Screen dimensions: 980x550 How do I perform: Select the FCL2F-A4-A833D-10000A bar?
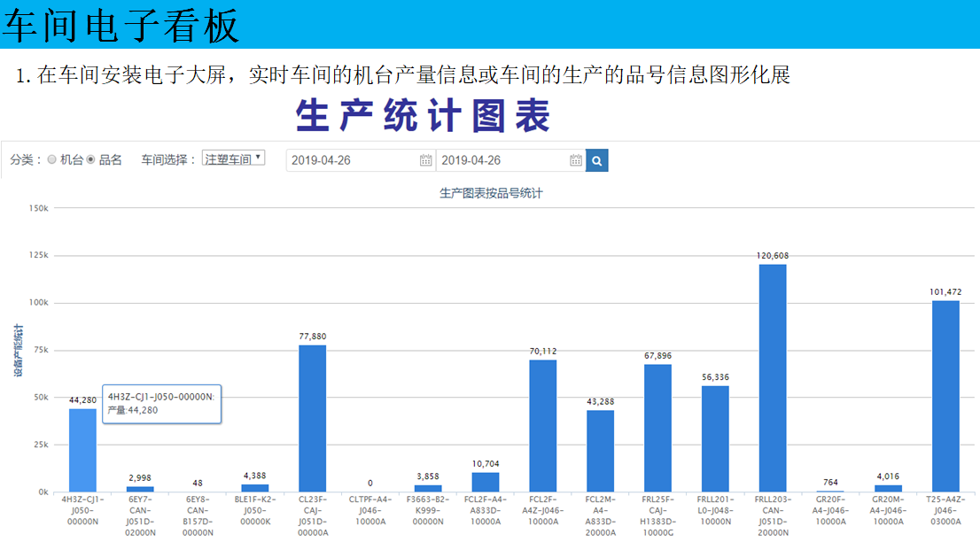(x=485, y=482)
